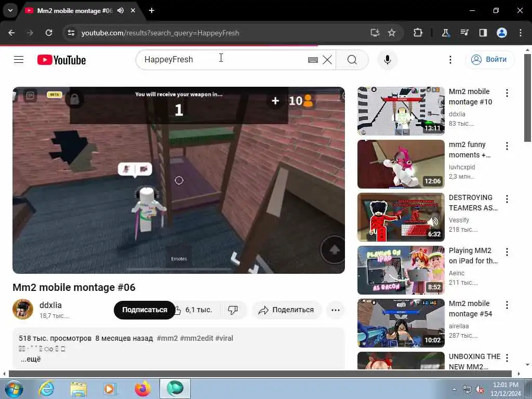Open the ddxlia channel name link
This screenshot has width=532, height=399.
coord(50,305)
